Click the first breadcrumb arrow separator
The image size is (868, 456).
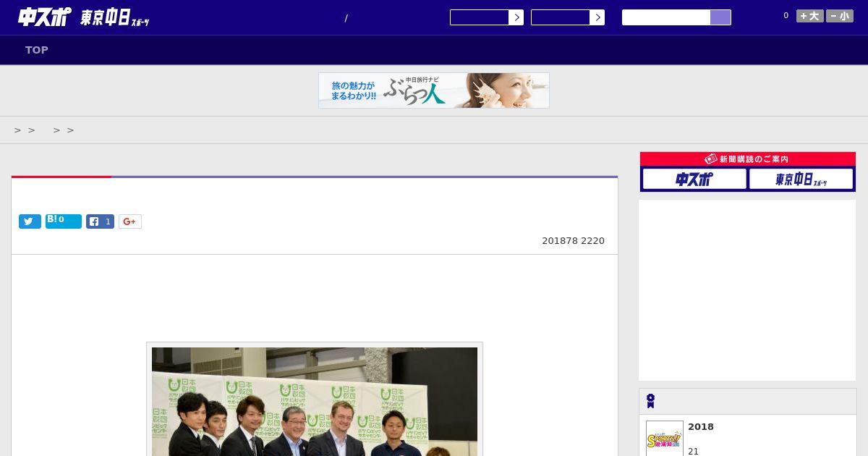pyautogui.click(x=17, y=130)
